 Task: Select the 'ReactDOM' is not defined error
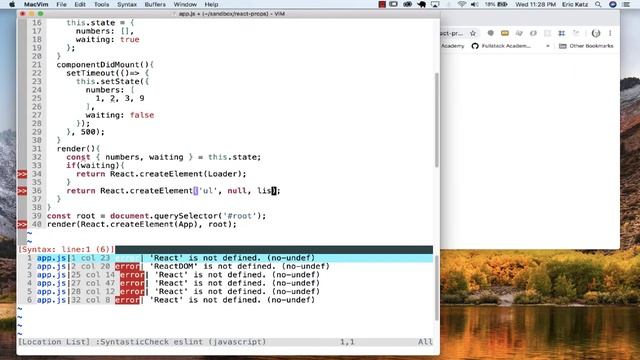pyautogui.click(x=225, y=267)
